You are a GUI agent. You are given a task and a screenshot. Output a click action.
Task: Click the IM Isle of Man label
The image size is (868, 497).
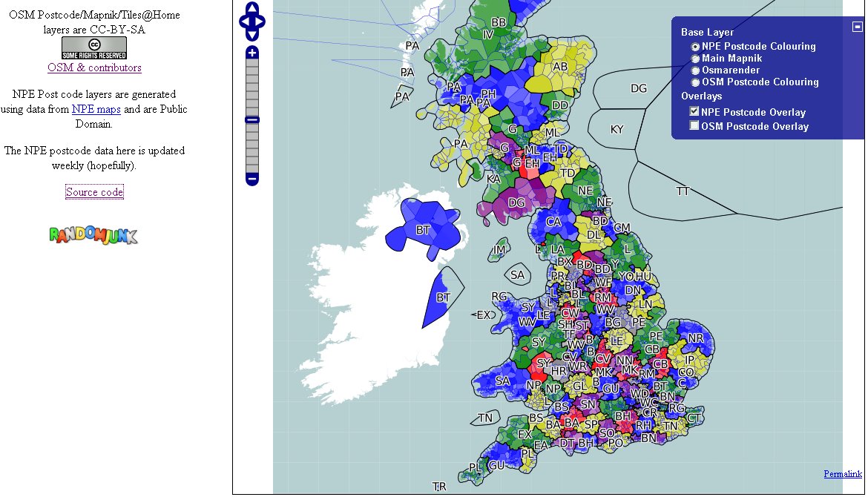tap(499, 249)
